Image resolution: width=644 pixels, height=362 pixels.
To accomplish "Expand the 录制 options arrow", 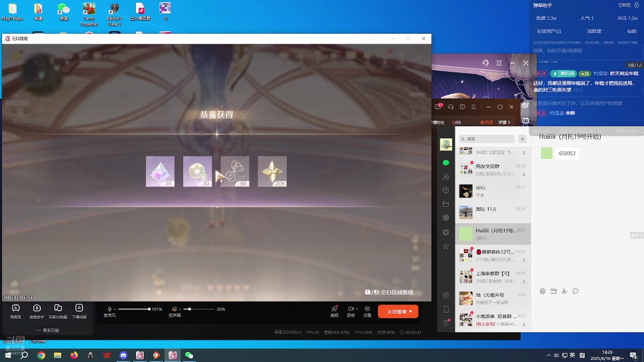I will (357, 309).
